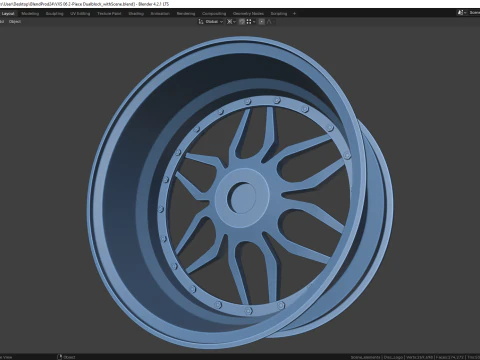
Task: Click the snapping grid increment icon
Action: [249, 22]
